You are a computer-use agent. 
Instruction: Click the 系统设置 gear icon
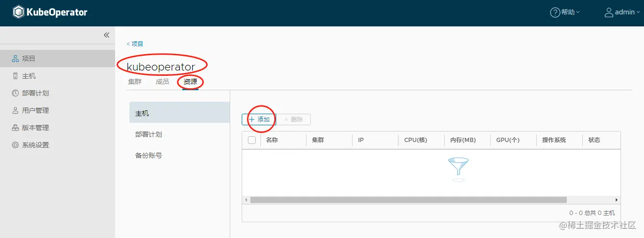click(15, 145)
